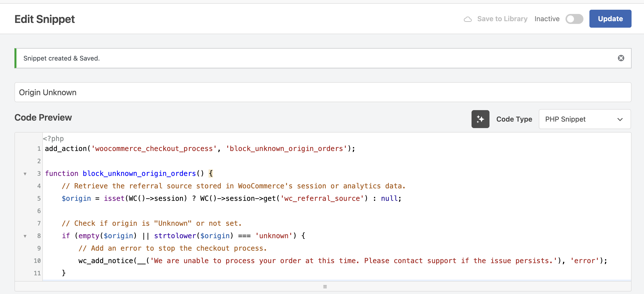Collapse the if-block fold arrow on line 8

tap(25, 236)
